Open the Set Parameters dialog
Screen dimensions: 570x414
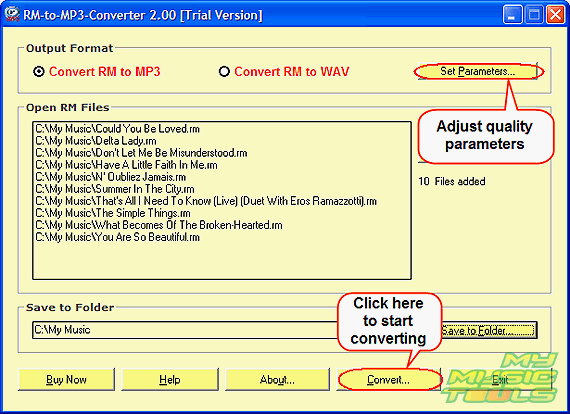click(478, 71)
